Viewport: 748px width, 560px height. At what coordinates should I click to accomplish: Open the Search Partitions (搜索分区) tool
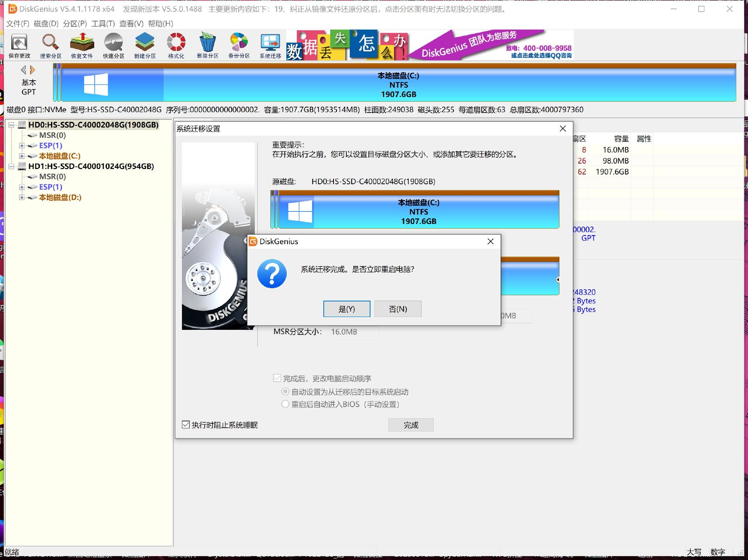point(51,46)
